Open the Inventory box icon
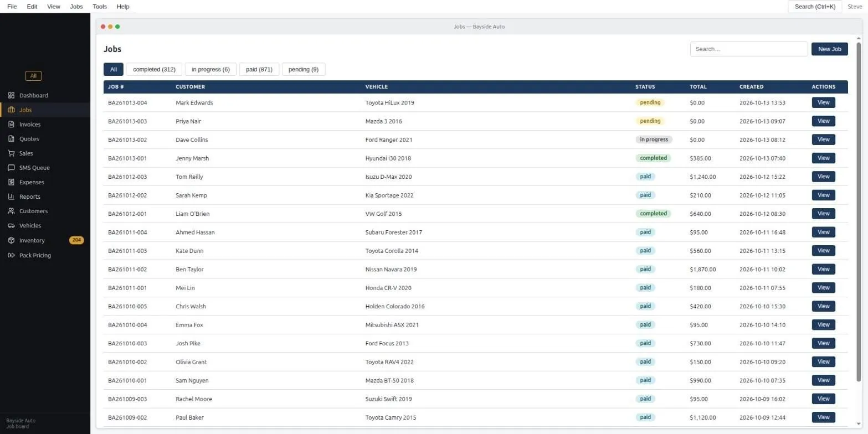 click(x=11, y=240)
